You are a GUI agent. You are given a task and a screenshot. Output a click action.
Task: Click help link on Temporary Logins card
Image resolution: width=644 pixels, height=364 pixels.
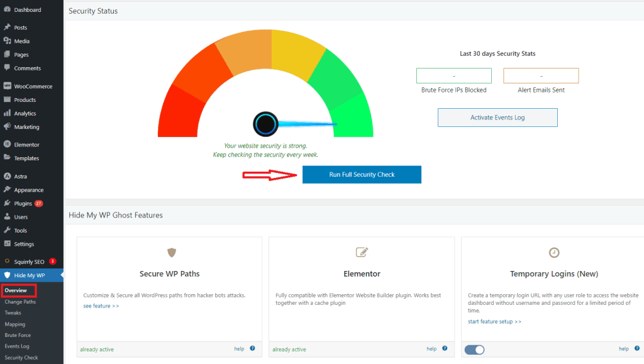point(624,349)
